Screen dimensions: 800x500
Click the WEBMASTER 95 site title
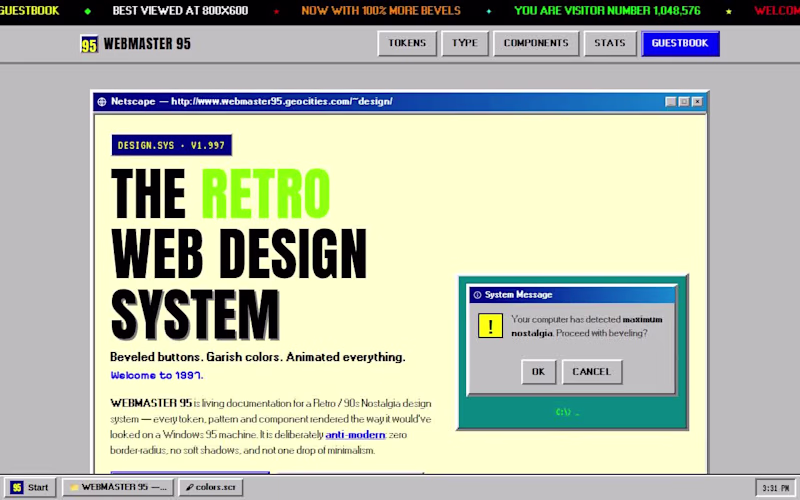(147, 44)
